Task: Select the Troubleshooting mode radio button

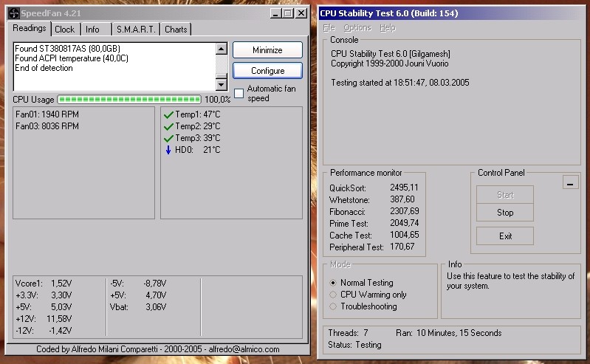Action: click(x=332, y=306)
